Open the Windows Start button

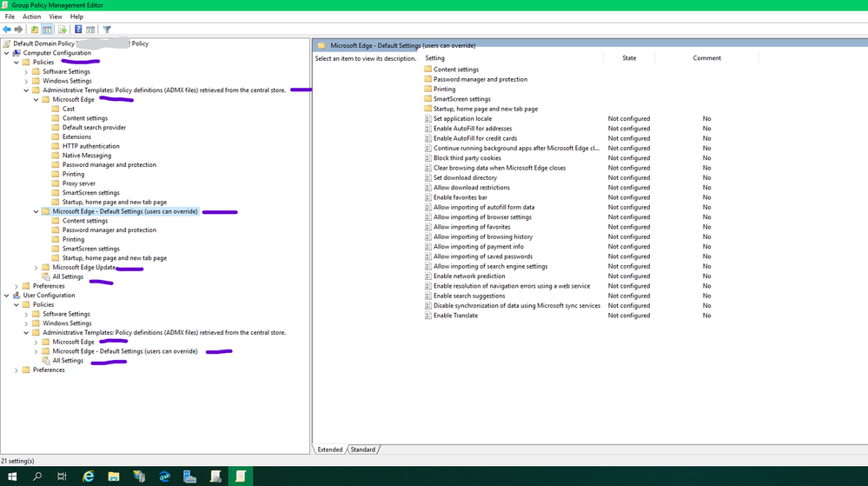click(x=12, y=476)
